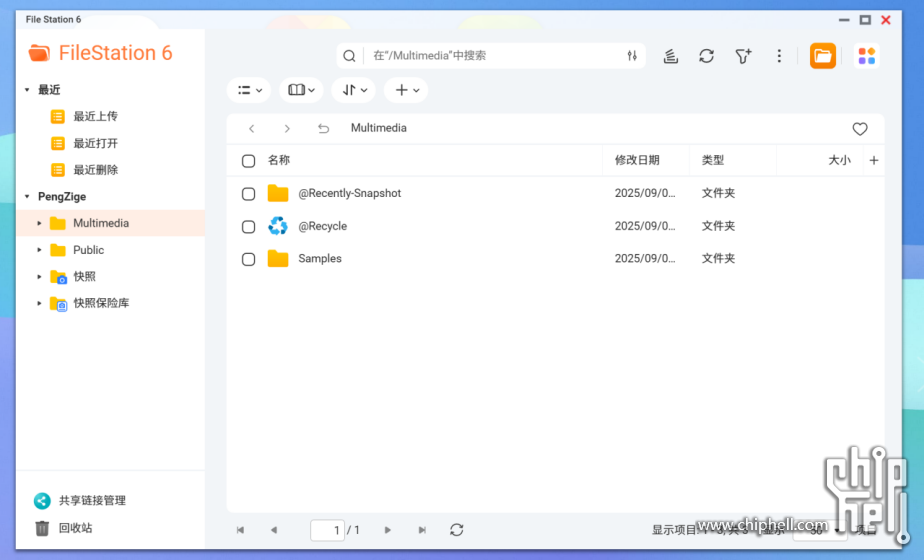
Task: Add Multimedia to favorites with heart icon
Action: [x=860, y=129]
